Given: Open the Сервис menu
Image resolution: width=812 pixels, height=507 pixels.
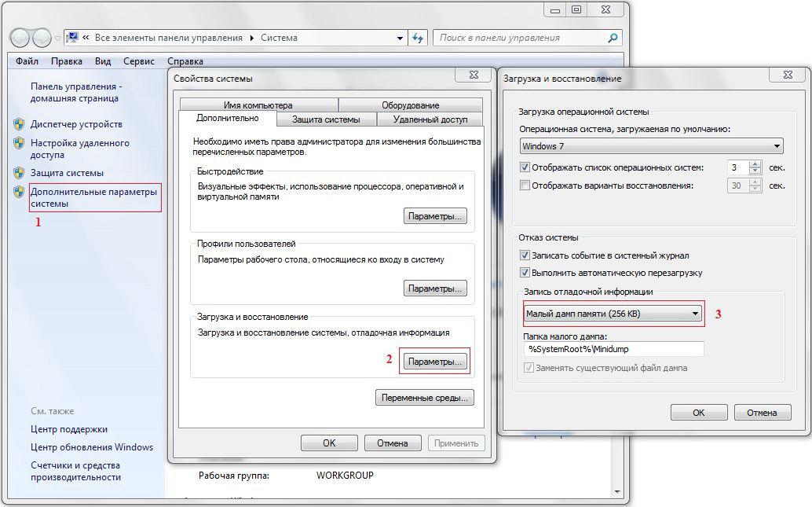Looking at the screenshot, I should click(139, 61).
